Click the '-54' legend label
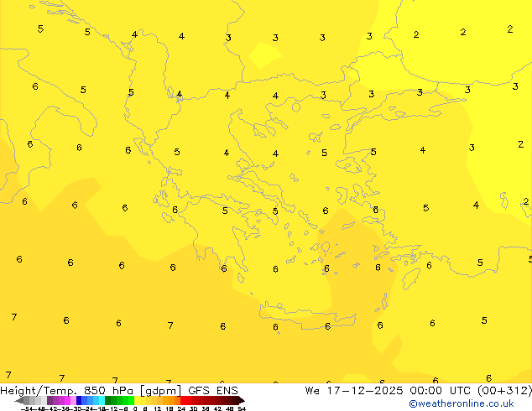Image resolution: width=532 pixels, height=411 pixels. (27, 408)
